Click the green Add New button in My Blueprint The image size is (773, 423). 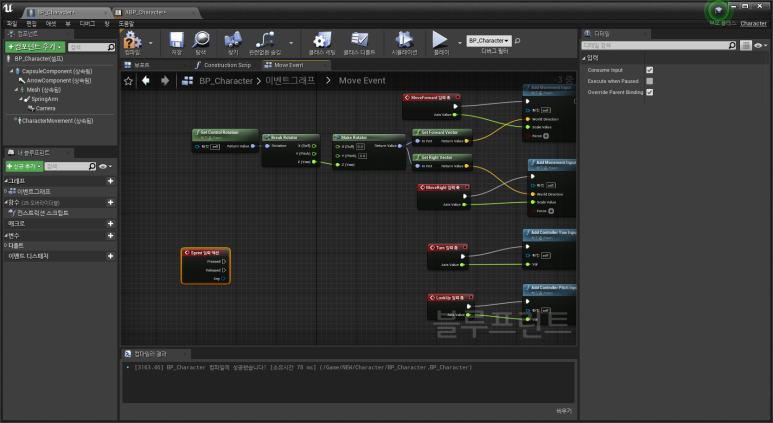(24, 166)
